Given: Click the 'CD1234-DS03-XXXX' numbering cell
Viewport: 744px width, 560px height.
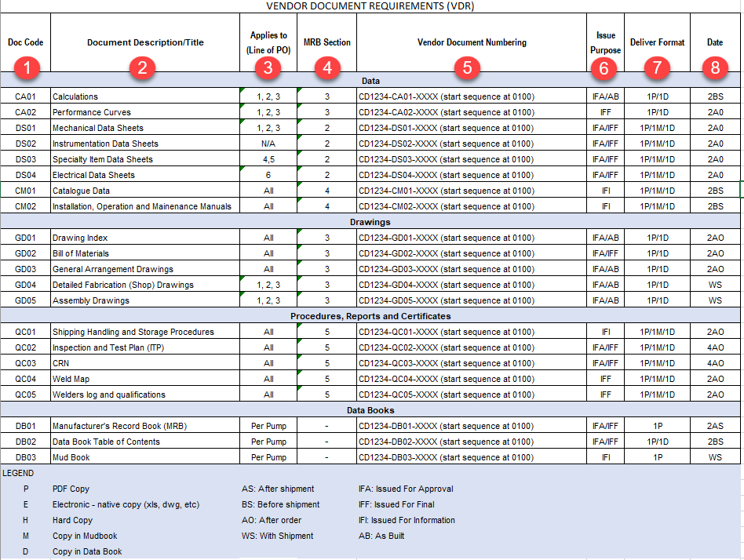Looking at the screenshot, I should coord(472,159).
